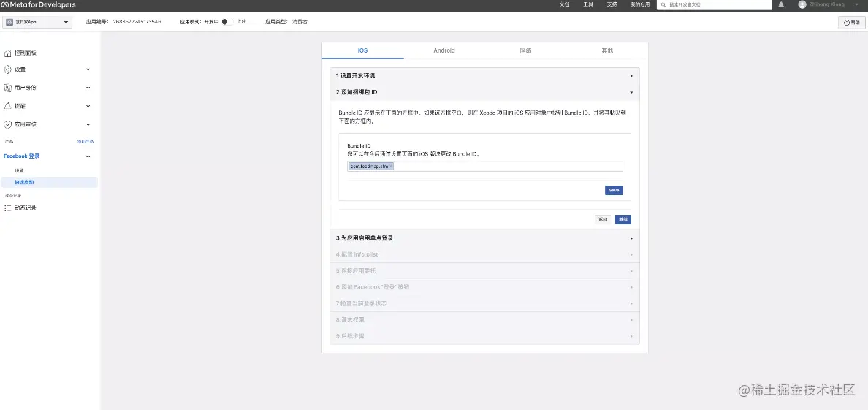Select the quickstart item under Facebook login
Screen dimensions: 868x410
[49, 182]
